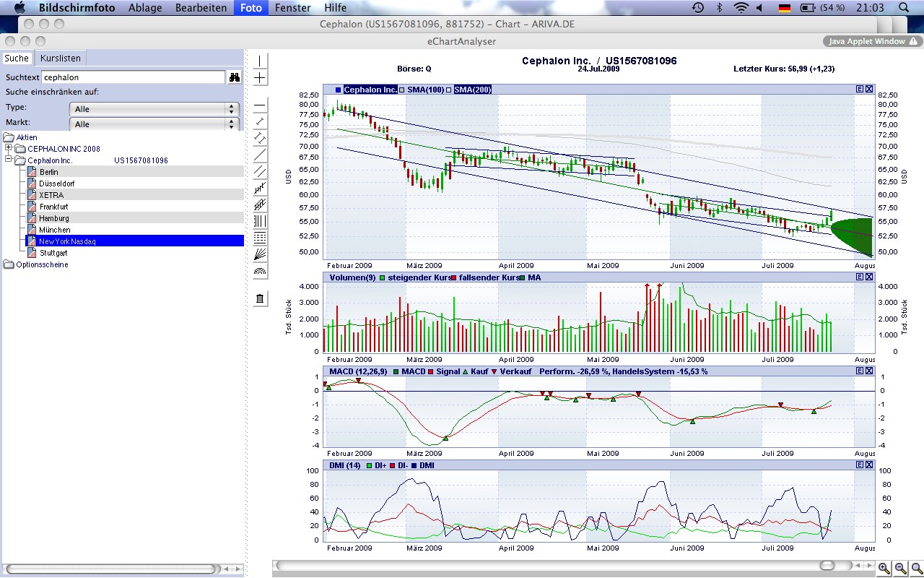Close the MACD indicator panel
This screenshot has width=924, height=578.
[x=869, y=371]
